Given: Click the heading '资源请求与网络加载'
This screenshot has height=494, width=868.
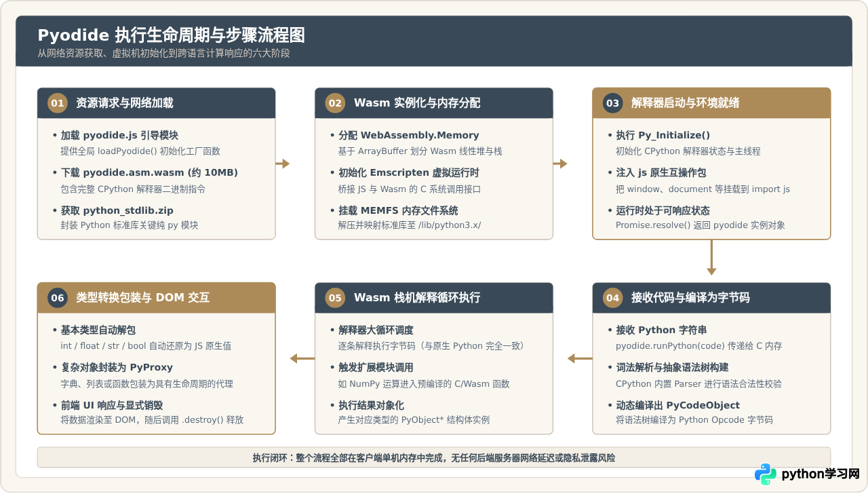Looking at the screenshot, I should [125, 103].
